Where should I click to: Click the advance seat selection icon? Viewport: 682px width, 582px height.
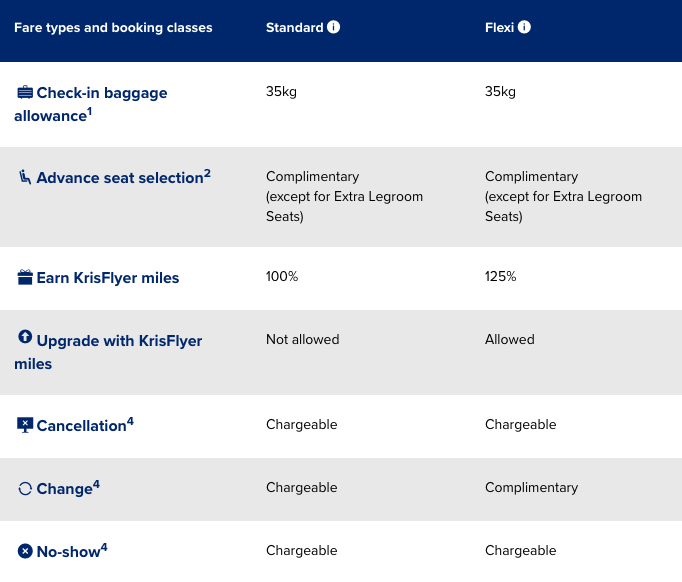[x=25, y=177]
